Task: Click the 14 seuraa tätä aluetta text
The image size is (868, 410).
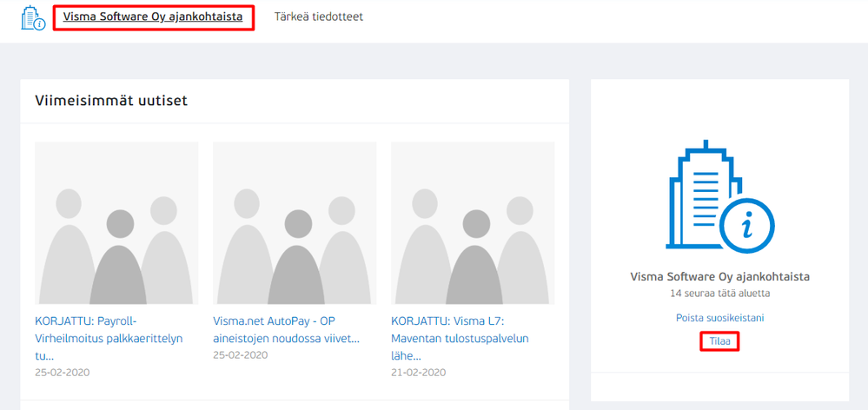Action: (x=719, y=294)
